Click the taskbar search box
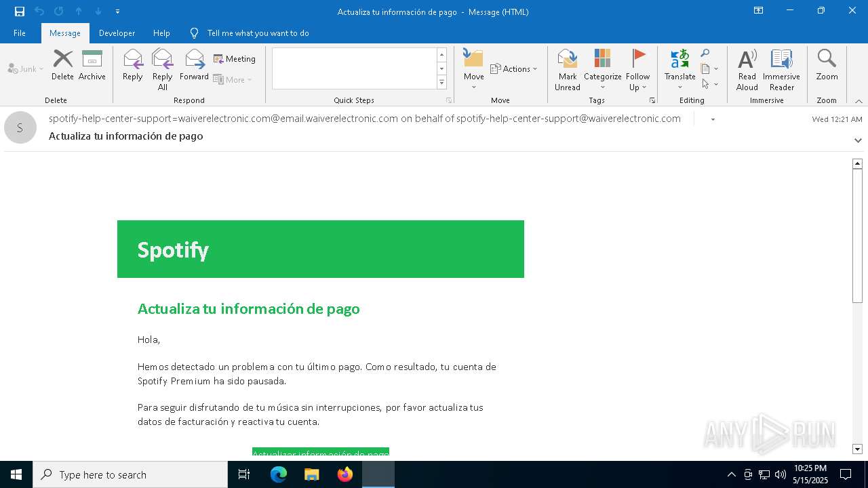 point(130,474)
